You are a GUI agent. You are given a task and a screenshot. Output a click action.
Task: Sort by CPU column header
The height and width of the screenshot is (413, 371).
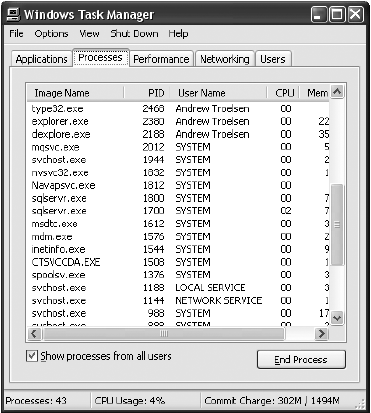click(x=283, y=93)
